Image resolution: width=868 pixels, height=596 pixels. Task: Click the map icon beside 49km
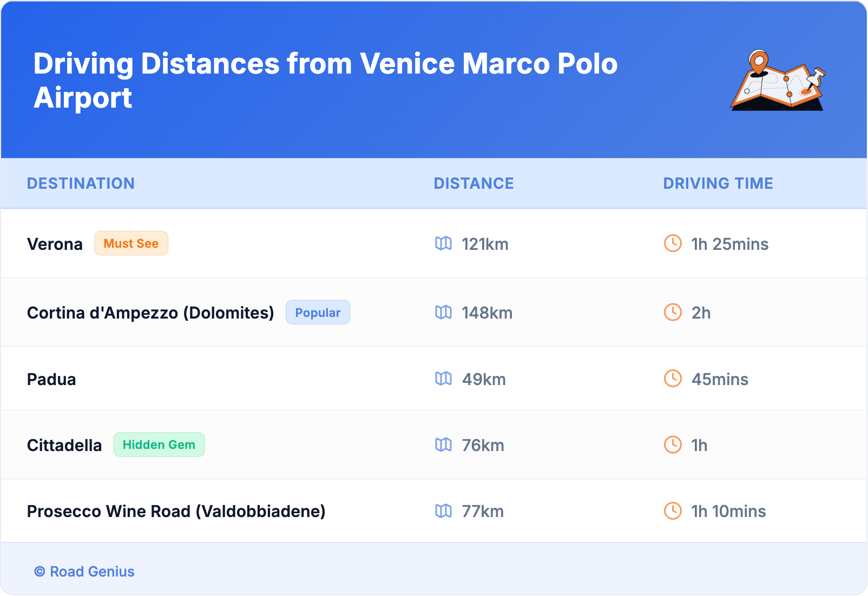click(443, 379)
